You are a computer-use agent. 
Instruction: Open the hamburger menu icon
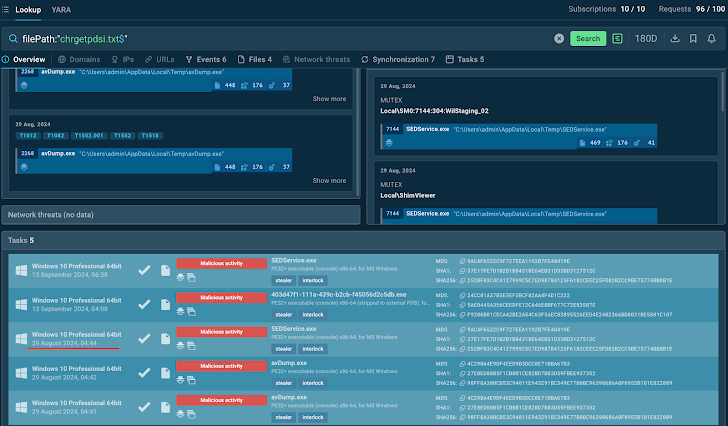[x=6, y=9]
